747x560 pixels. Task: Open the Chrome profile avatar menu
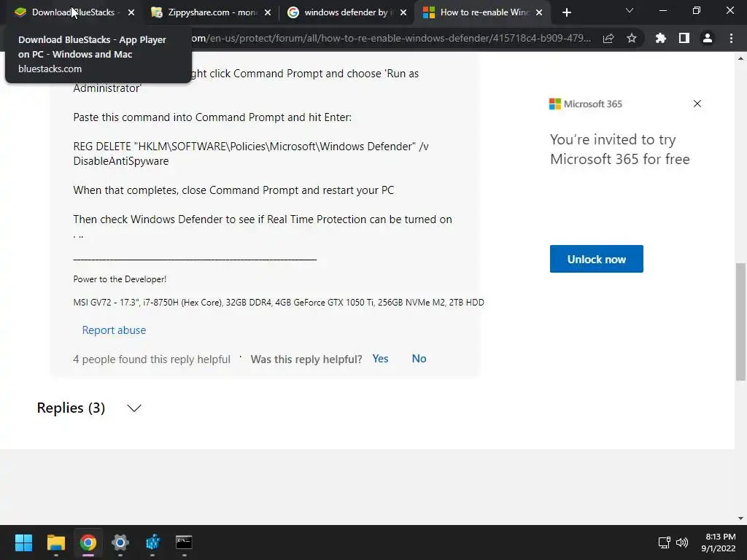[x=708, y=38]
